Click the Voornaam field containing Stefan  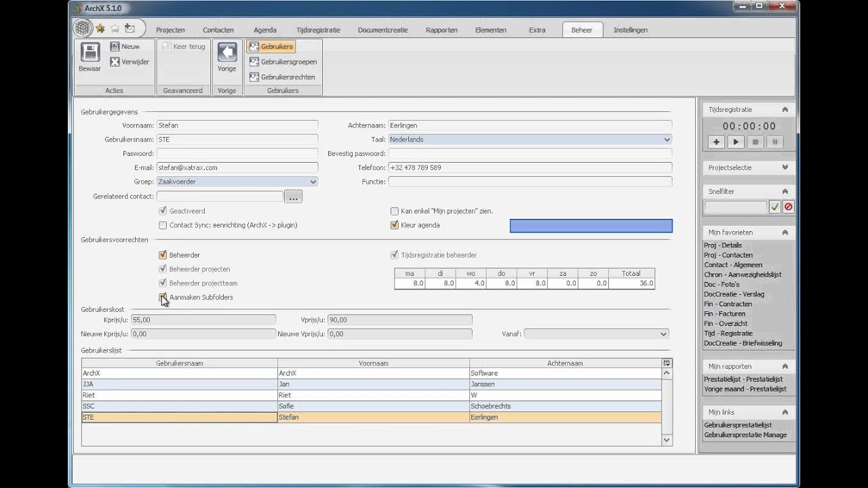[237, 125]
